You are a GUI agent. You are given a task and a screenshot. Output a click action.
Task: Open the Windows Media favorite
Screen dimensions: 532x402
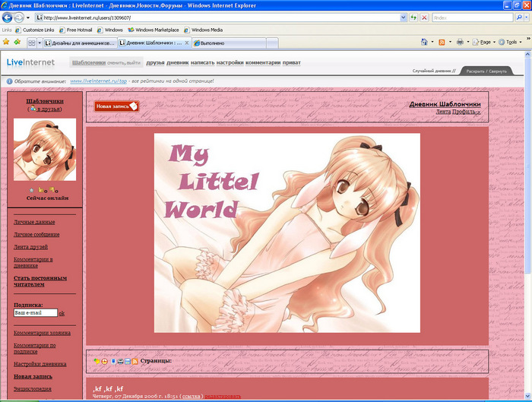click(203, 30)
